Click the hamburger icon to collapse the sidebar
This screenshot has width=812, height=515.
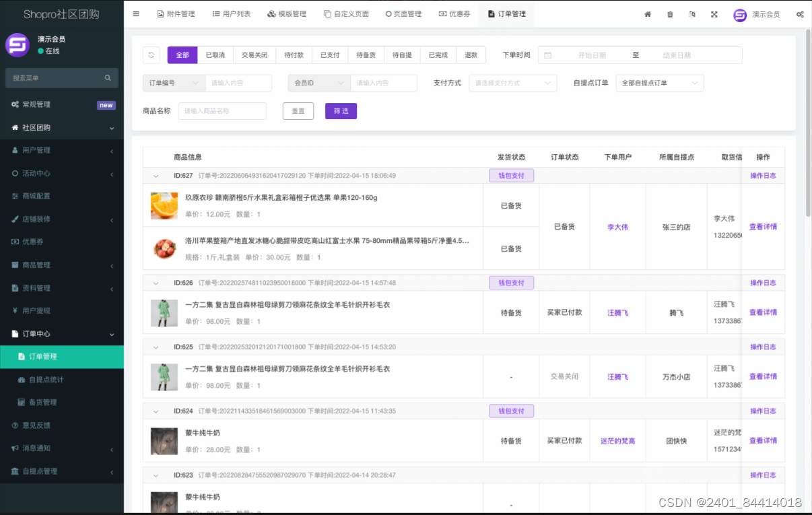point(135,13)
